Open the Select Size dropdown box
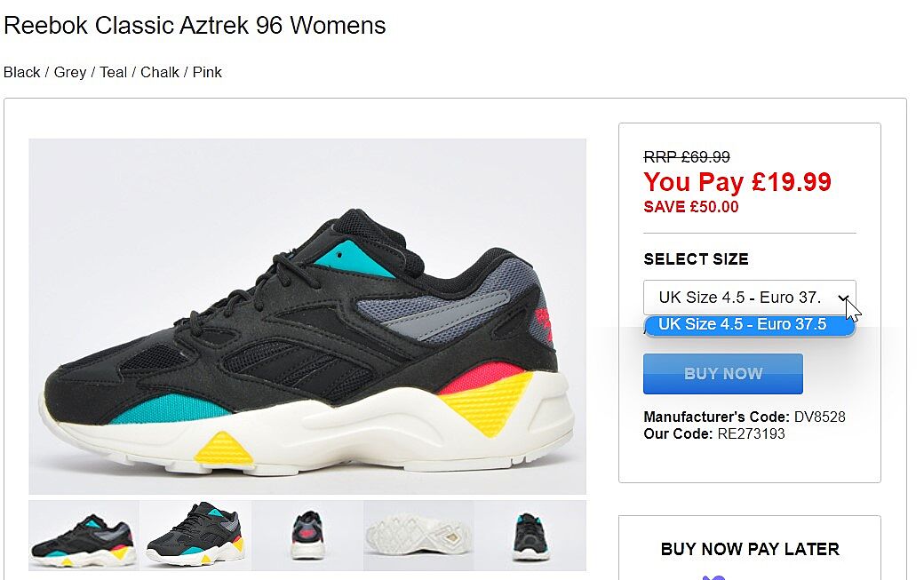The width and height of the screenshot is (924, 580). (749, 298)
